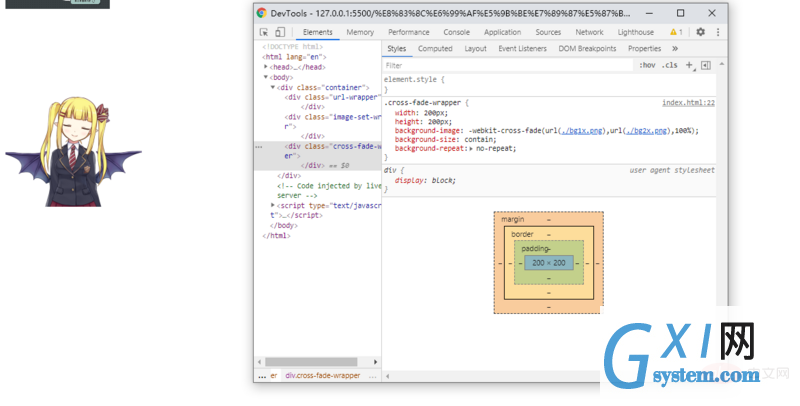Click the DOM tree horizontal scrollbar thumb
Screen dimensions: 800x406
(x=311, y=362)
